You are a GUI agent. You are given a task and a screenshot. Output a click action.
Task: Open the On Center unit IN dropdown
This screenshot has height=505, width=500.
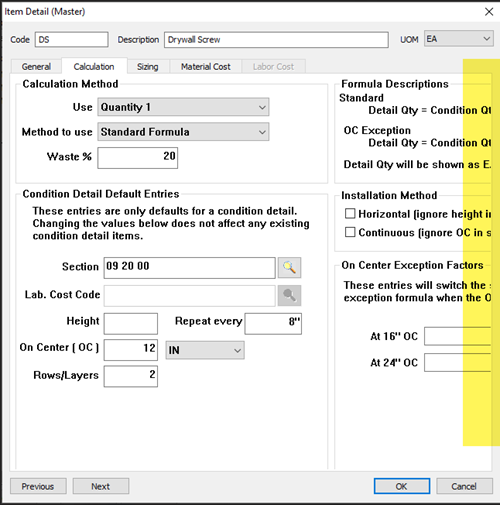[205, 350]
